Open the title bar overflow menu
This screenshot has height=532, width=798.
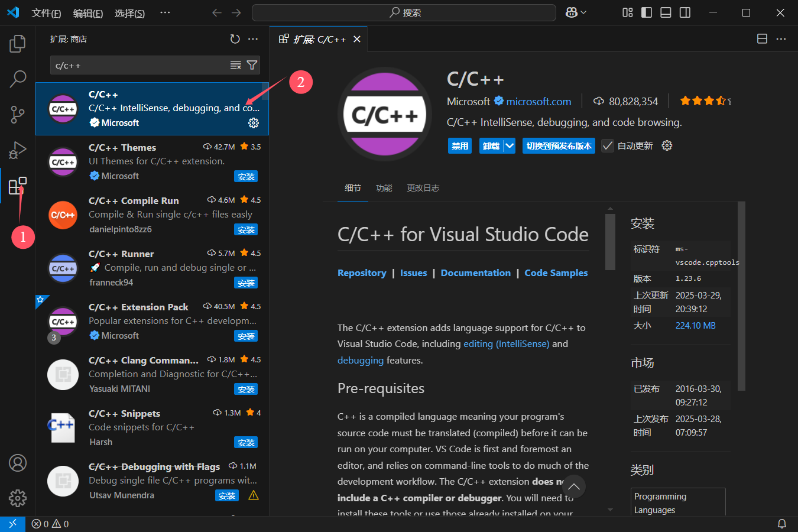point(166,12)
